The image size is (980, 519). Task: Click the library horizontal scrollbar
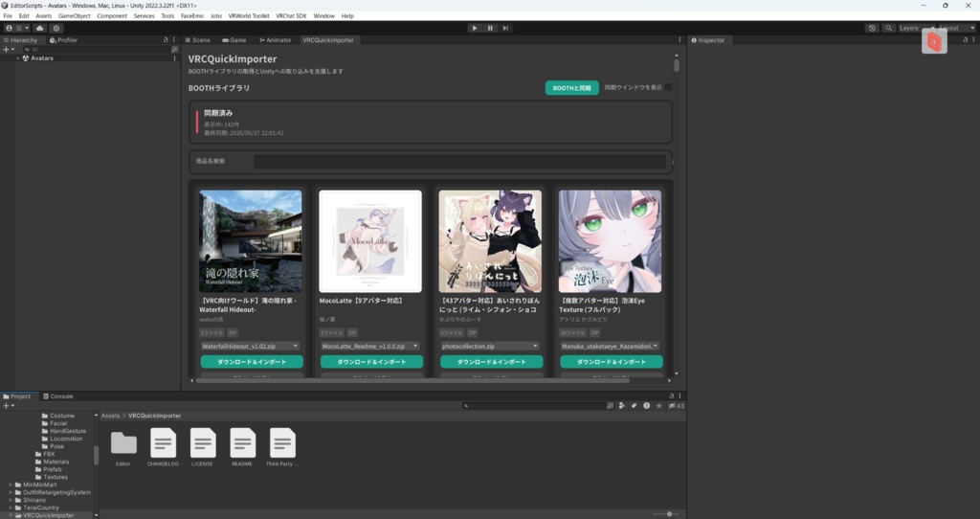click(412, 380)
